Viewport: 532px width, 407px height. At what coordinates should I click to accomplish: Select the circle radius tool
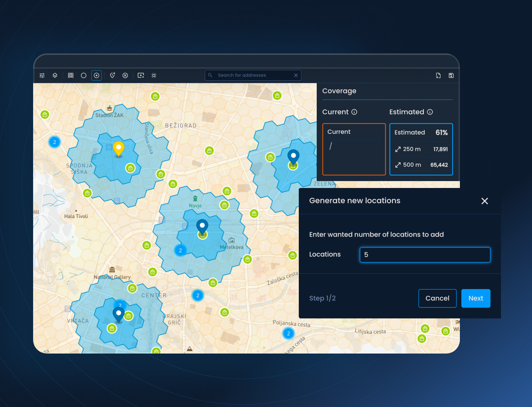click(x=83, y=75)
